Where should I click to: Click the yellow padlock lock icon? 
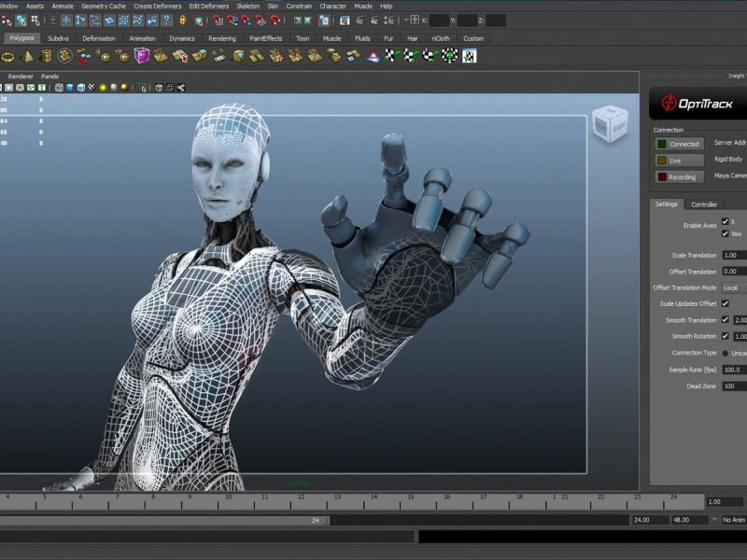point(182,20)
